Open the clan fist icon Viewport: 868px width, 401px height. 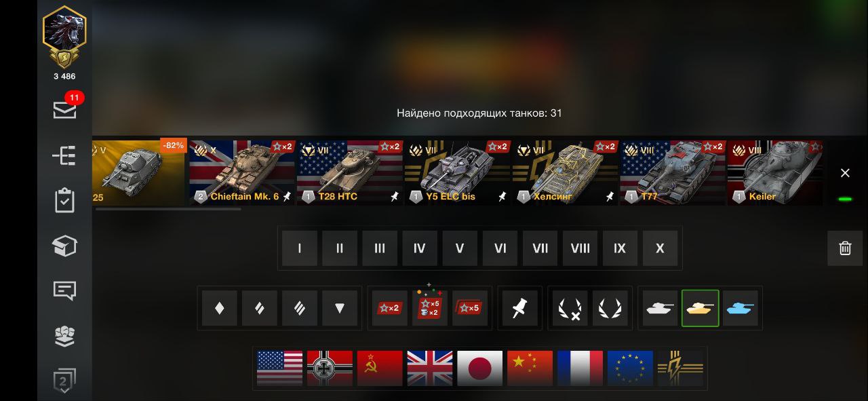64,336
